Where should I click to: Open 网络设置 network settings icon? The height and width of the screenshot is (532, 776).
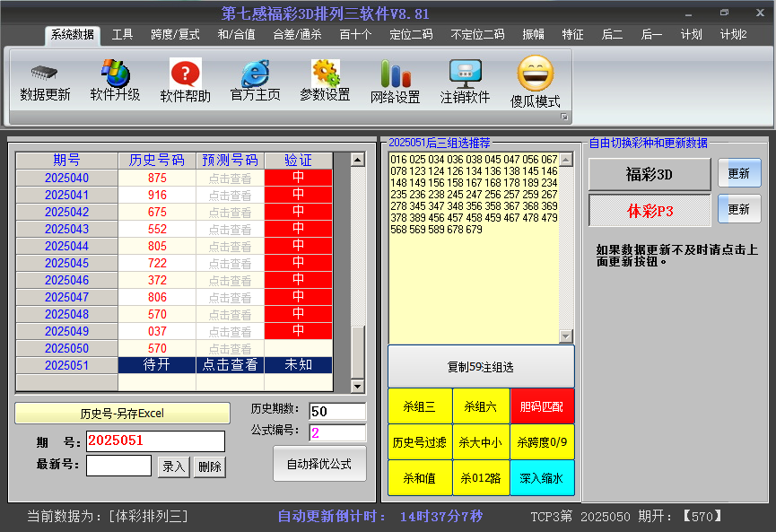tap(395, 74)
